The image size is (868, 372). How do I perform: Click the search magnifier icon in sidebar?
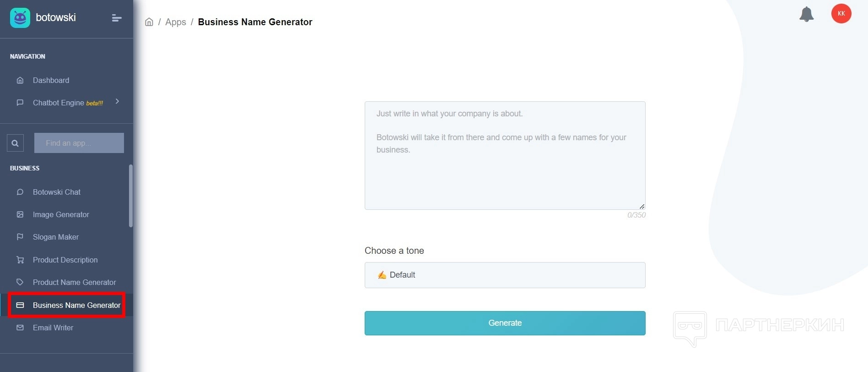(15, 143)
